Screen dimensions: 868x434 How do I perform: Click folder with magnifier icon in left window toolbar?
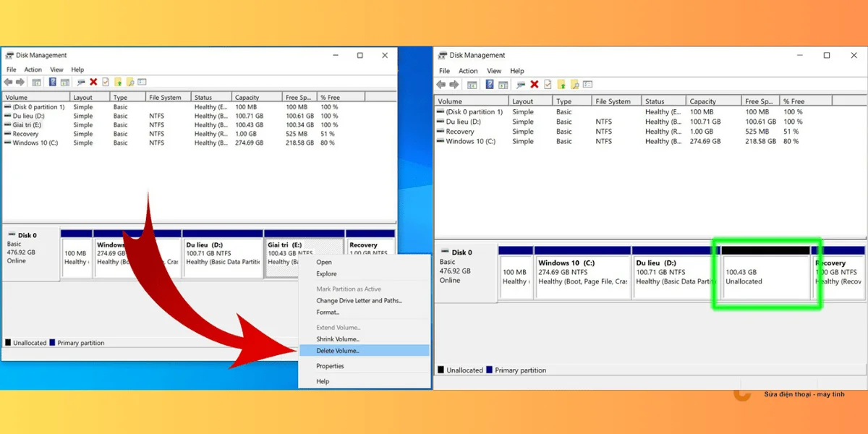point(129,82)
